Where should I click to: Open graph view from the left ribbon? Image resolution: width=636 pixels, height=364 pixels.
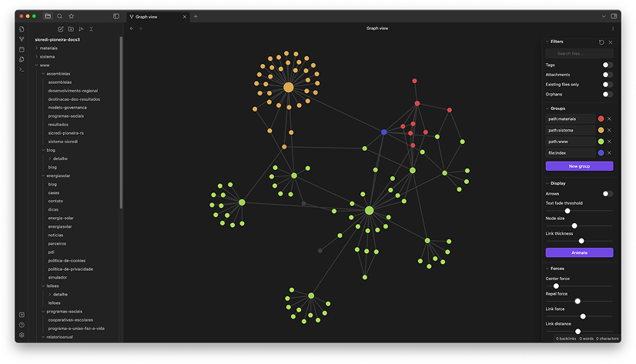[x=22, y=39]
